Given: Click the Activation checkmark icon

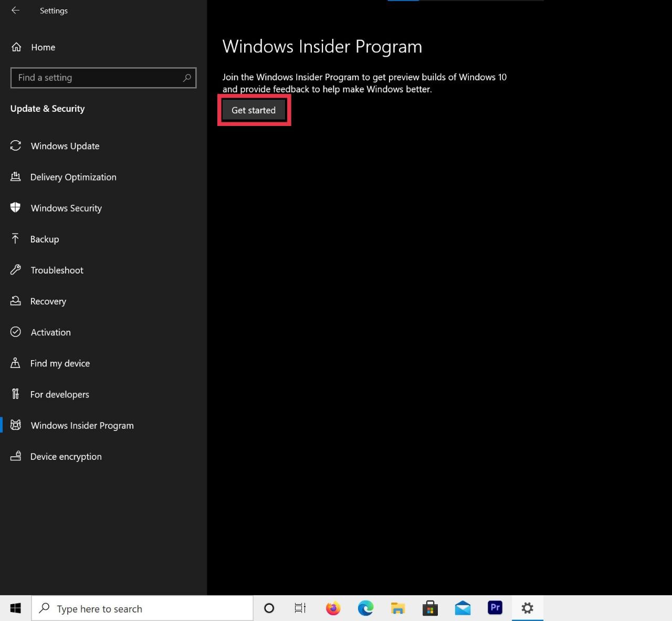Looking at the screenshot, I should 15,332.
